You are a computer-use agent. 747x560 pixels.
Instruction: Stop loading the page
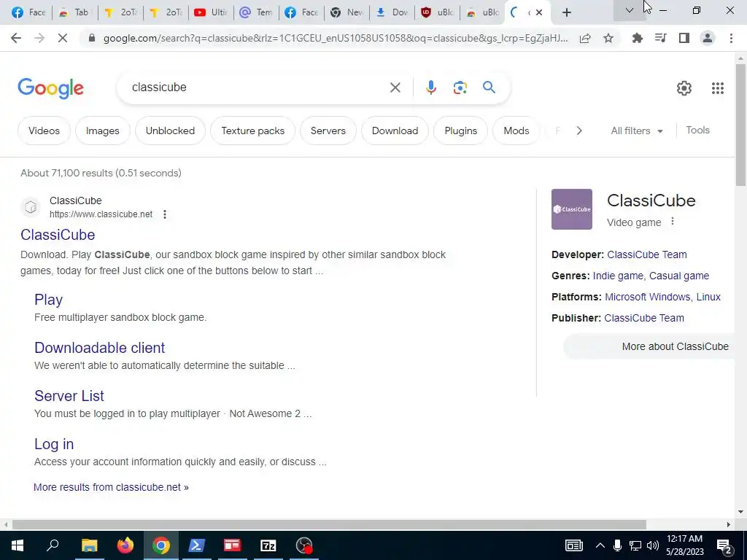click(63, 38)
